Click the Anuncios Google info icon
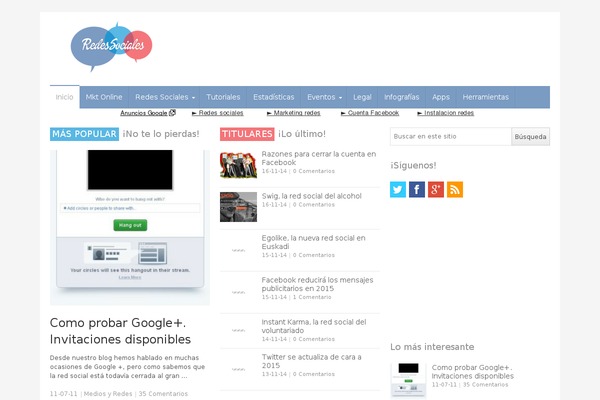Viewport: 600px width, 400px height. [172, 113]
